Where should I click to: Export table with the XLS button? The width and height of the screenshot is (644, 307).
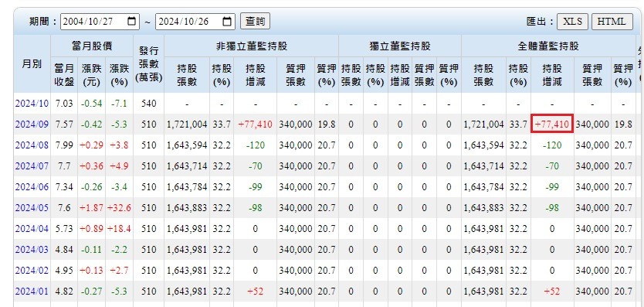pos(572,22)
